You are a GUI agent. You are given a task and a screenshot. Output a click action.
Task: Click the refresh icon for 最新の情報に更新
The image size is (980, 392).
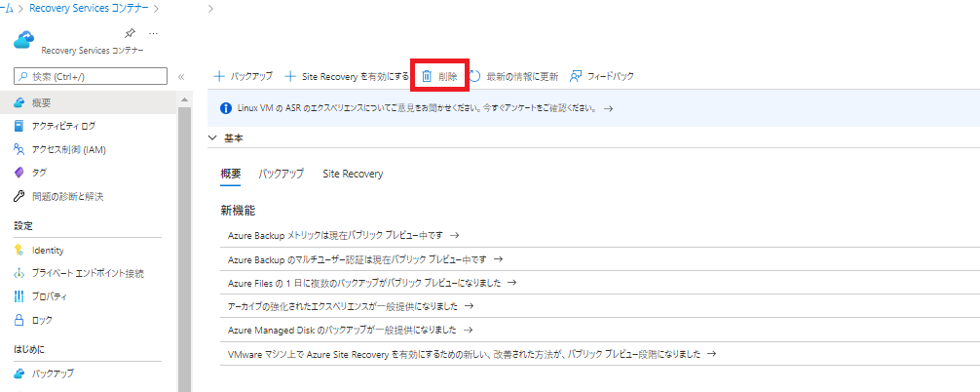point(475,76)
